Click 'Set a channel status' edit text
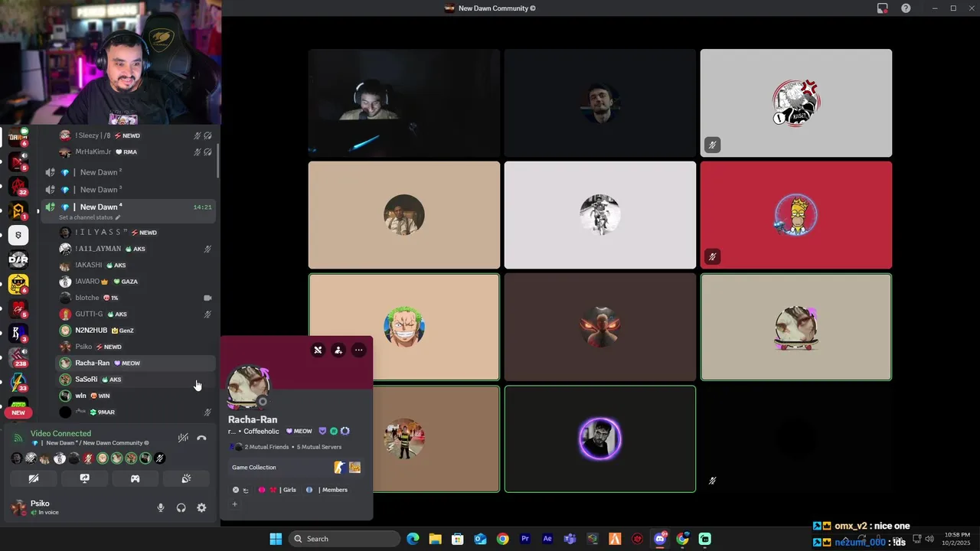 click(x=89, y=217)
